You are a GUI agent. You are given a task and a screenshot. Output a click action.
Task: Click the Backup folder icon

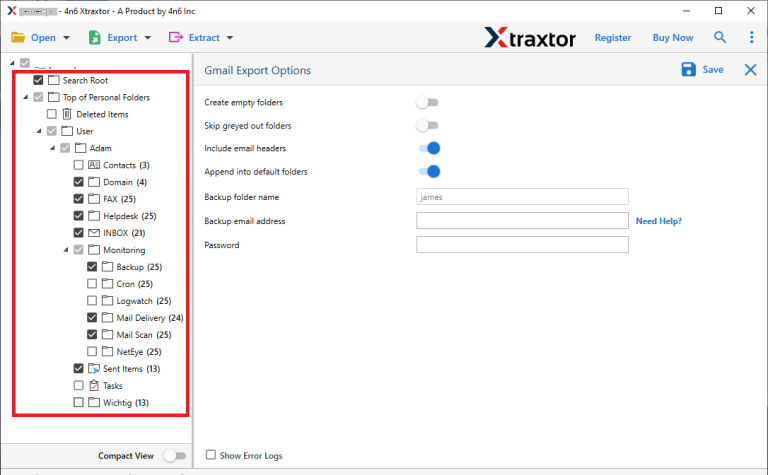click(107, 267)
